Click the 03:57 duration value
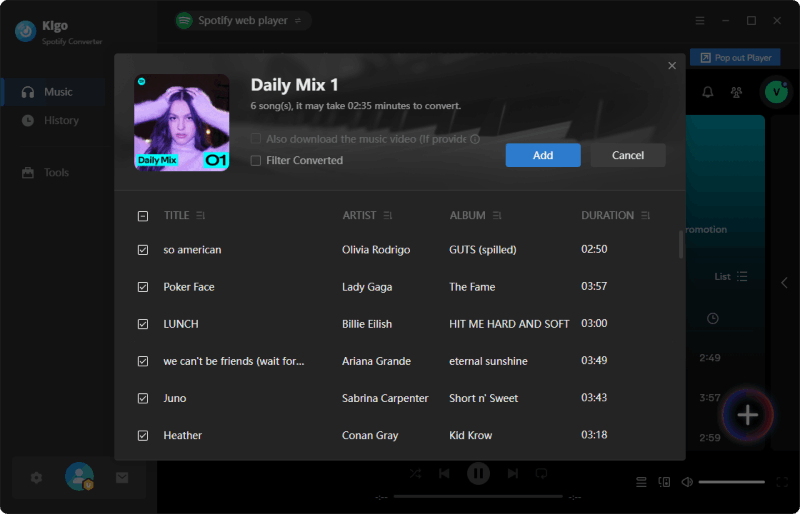This screenshot has width=800, height=514. coord(594,286)
